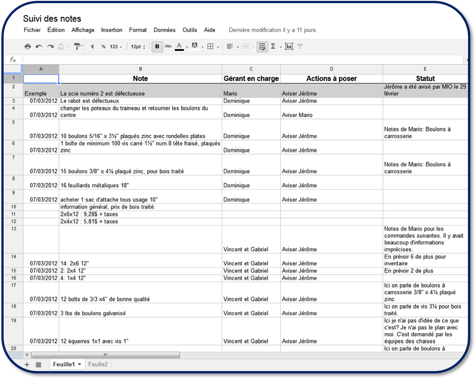Click the 'Gérant en charge' header cell
This screenshot has width=476, height=379.
(251, 79)
